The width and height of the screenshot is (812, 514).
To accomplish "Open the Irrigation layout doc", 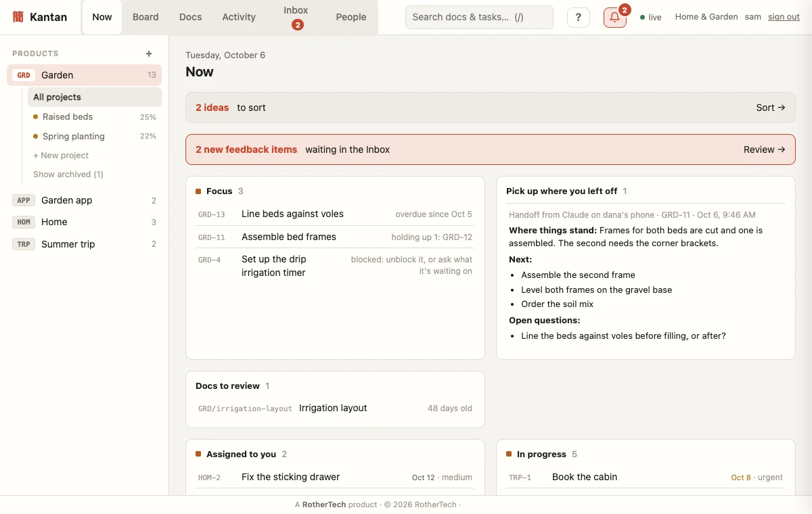I will tap(333, 408).
